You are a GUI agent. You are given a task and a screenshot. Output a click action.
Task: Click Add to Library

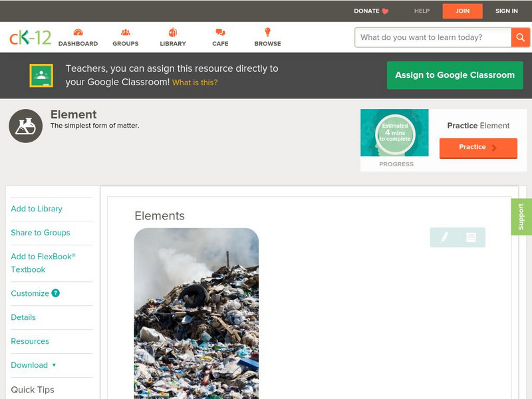37,209
